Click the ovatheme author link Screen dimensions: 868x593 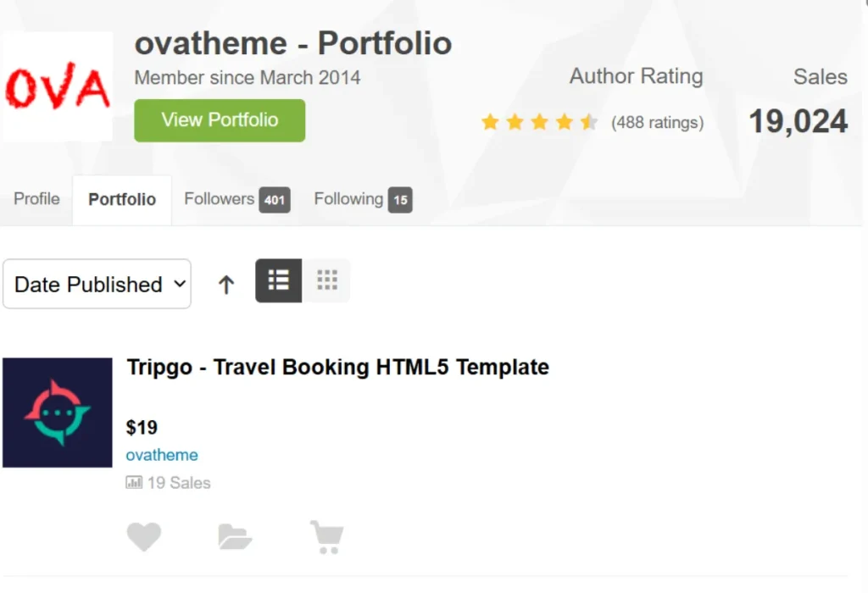[162, 455]
